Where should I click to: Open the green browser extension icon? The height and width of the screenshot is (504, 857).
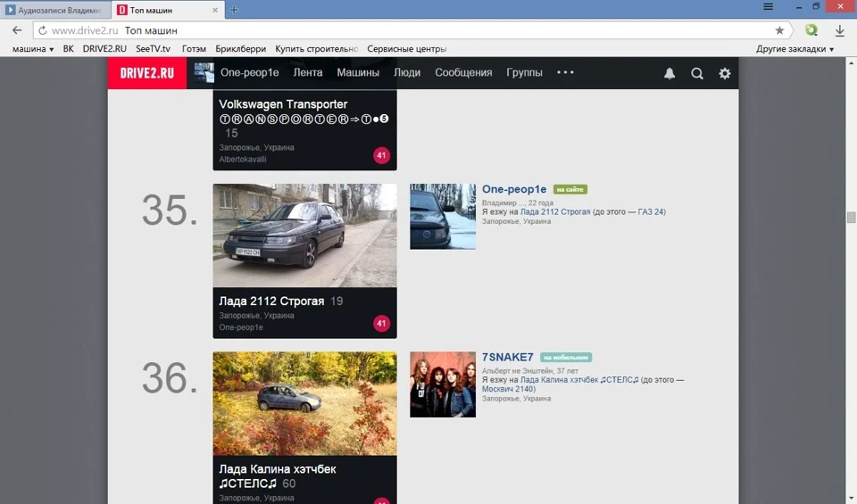click(x=811, y=30)
